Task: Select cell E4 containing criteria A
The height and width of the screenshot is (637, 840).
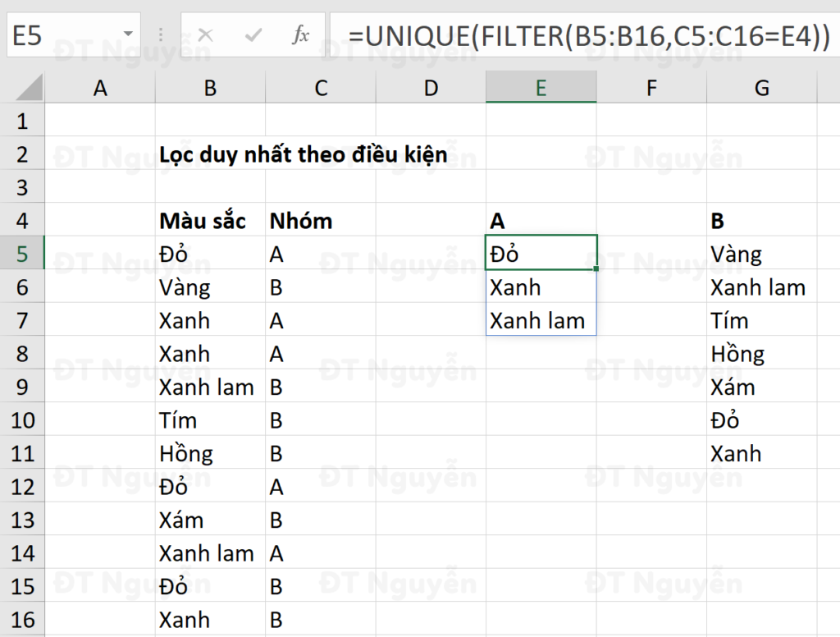Action: pos(541,220)
